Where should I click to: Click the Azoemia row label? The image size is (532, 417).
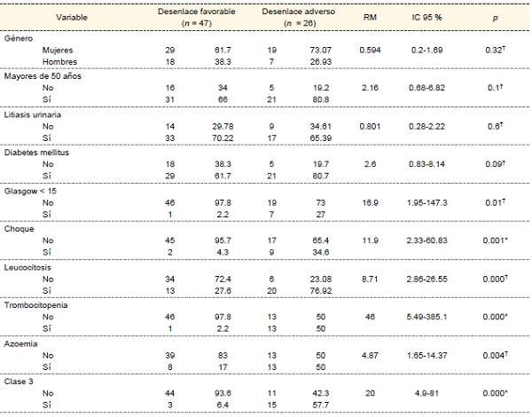tap(23, 342)
